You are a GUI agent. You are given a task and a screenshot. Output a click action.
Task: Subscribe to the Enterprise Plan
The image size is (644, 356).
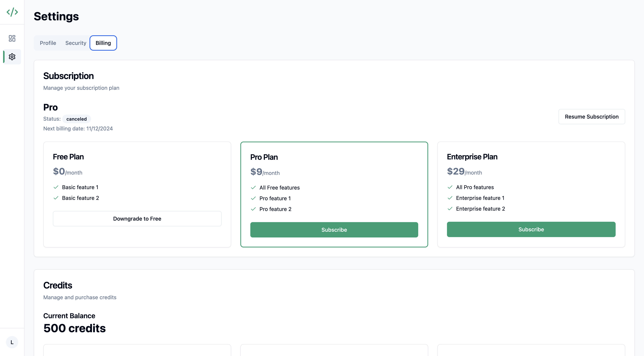tap(531, 229)
